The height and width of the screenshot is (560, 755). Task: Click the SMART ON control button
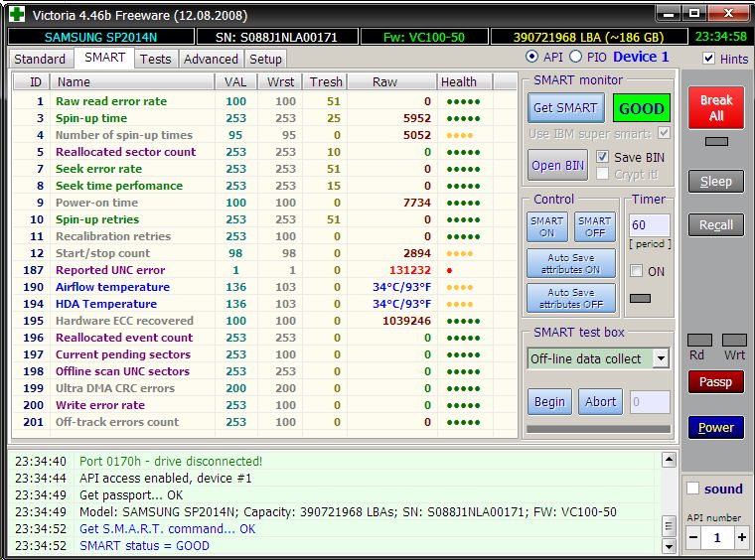tap(547, 226)
